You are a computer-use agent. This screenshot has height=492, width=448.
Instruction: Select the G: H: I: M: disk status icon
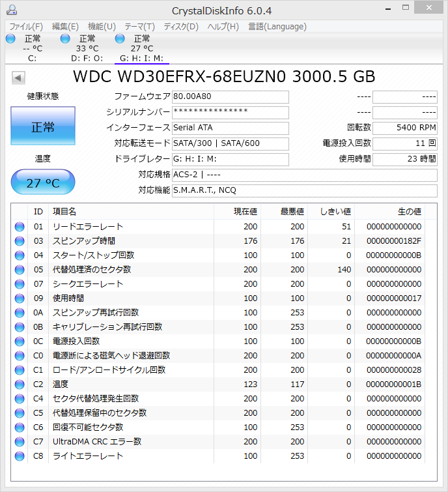coord(120,38)
